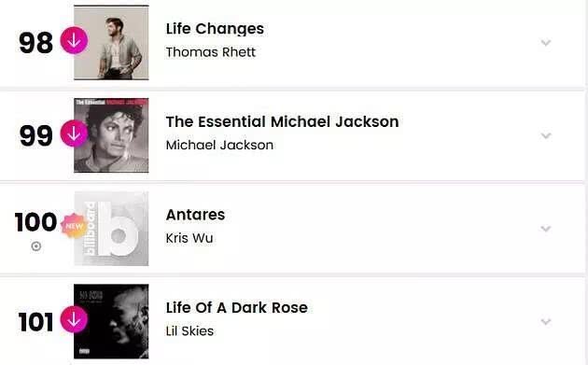Click the small bullet circle icon under 100
Image resolution: width=588 pixels, height=365 pixels.
coord(36,246)
